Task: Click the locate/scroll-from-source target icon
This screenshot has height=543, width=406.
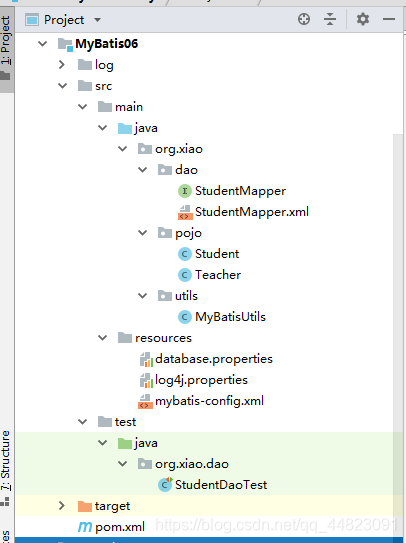Action: pyautogui.click(x=304, y=19)
